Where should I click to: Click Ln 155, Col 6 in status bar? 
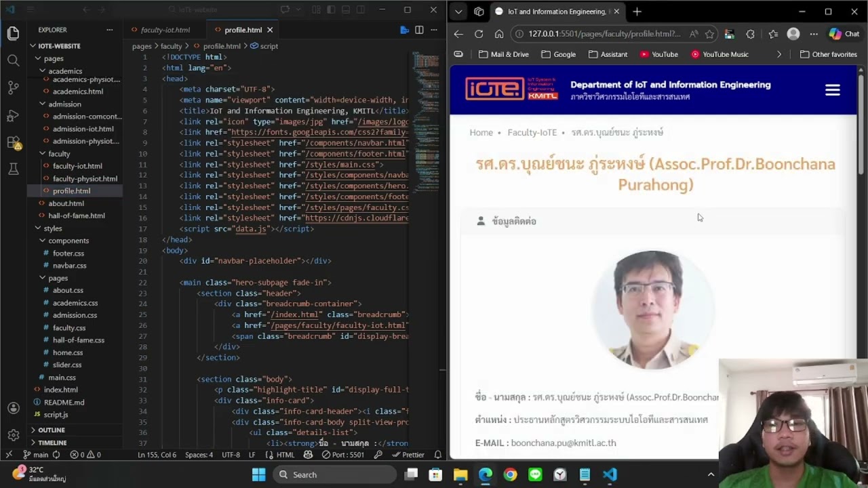coord(157,455)
